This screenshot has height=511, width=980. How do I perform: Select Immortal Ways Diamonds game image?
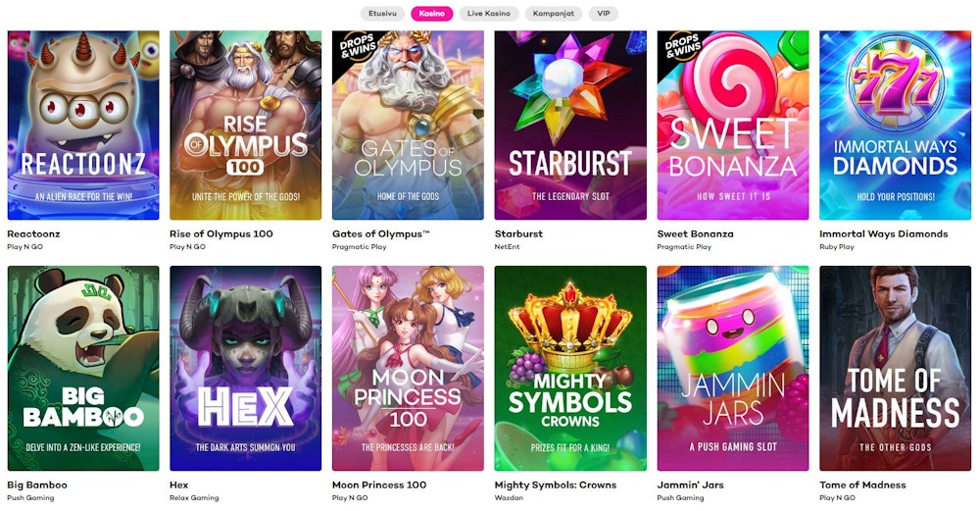point(895,125)
